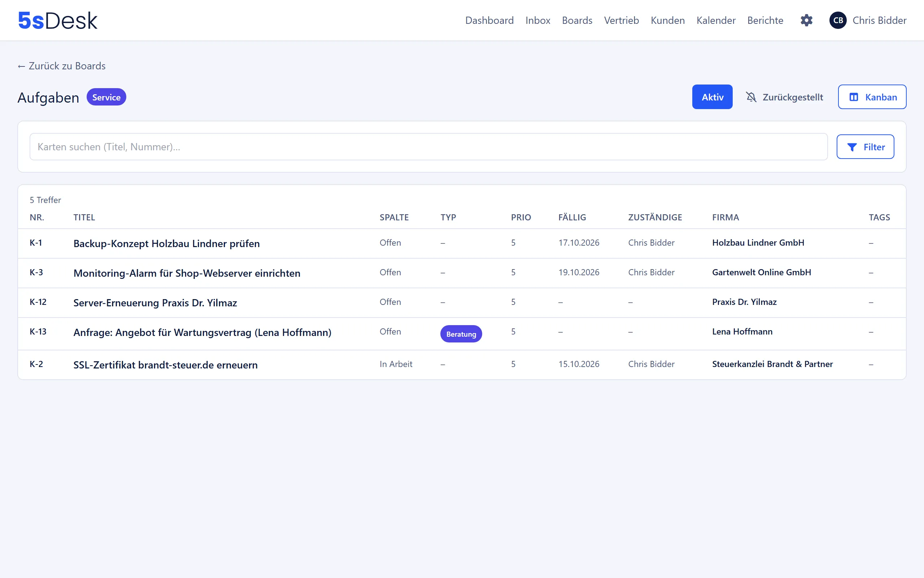Screen dimensions: 924x578
Task: Open settings via the gear icon
Action: (806, 20)
